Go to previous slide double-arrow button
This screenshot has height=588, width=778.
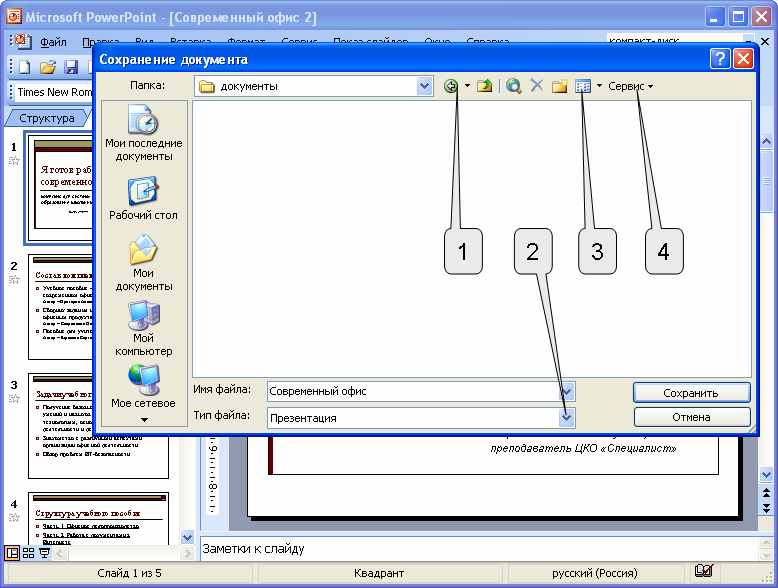tap(767, 494)
